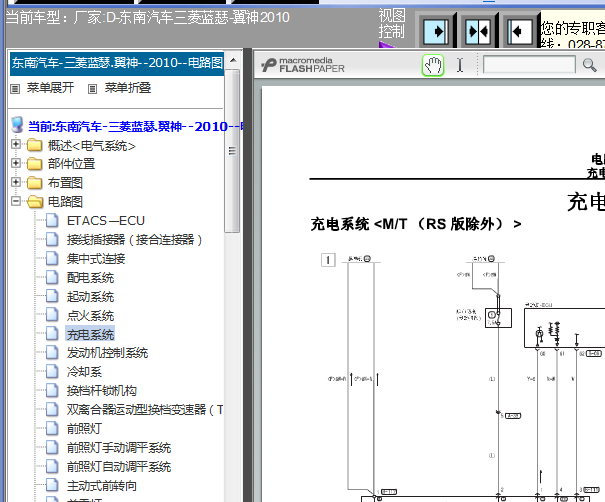Image resolution: width=605 pixels, height=502 pixels.
Task: Click the 概述<电气系统> folder icon
Action: point(35,145)
